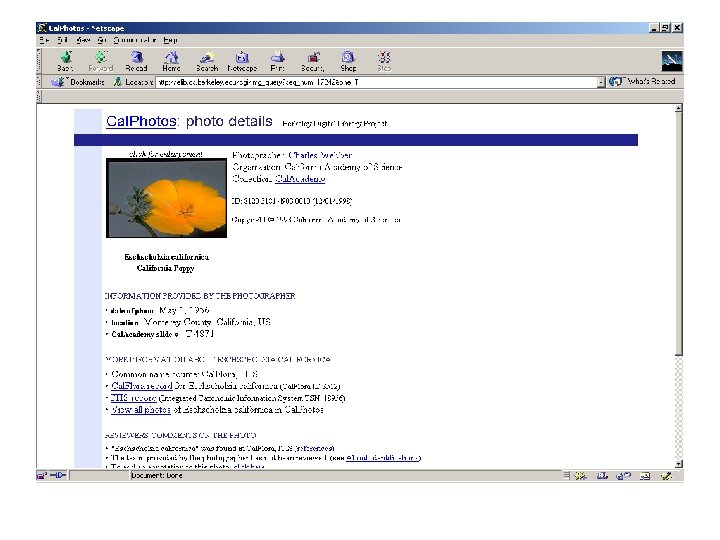Collapse the location toolbar via its handle

coord(39,82)
